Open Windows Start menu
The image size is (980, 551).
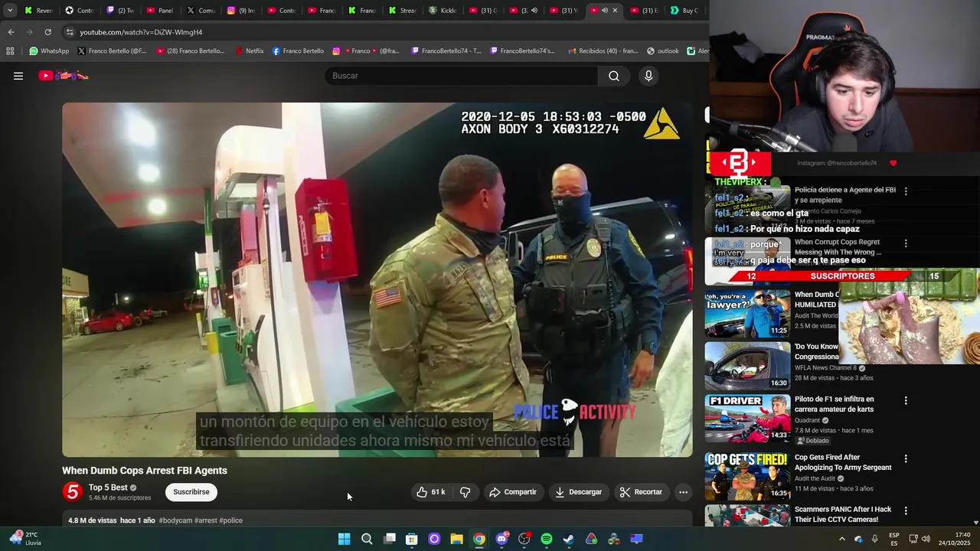coord(344,539)
